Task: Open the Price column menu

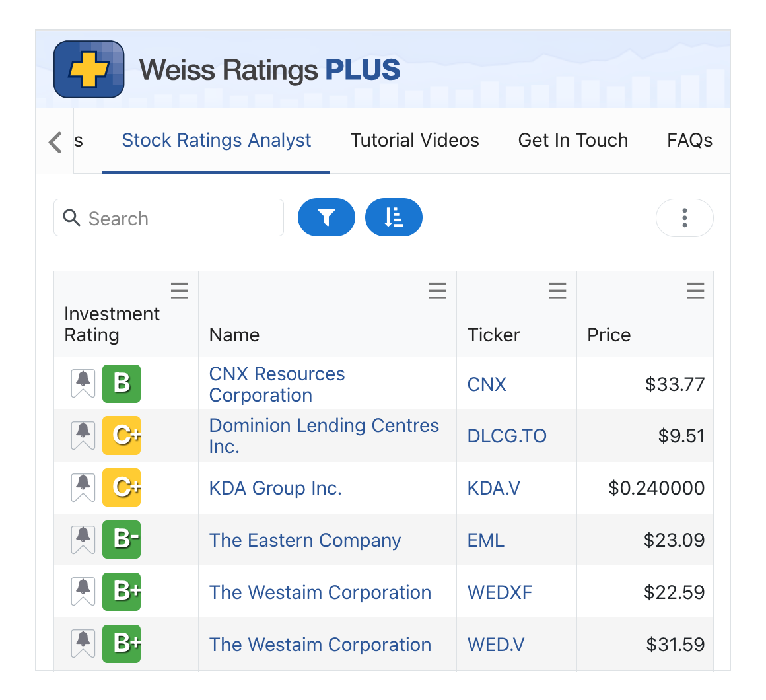Action: click(x=695, y=291)
